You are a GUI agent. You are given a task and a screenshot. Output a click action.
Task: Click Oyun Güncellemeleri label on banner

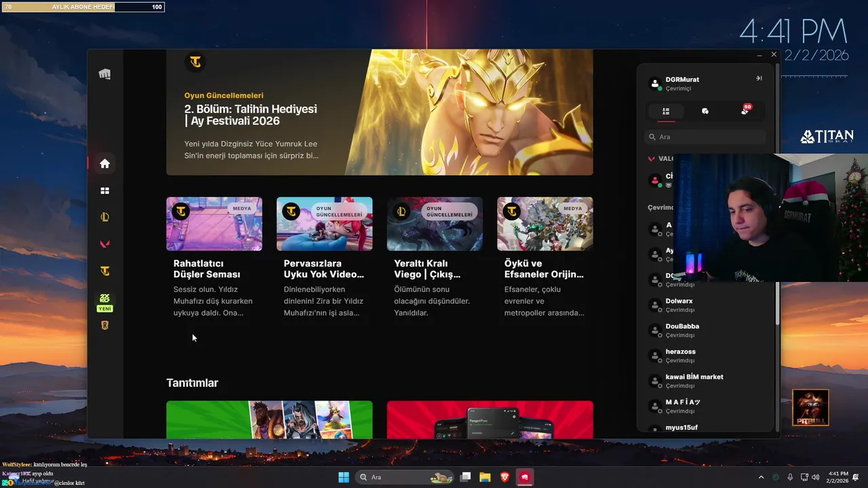(224, 96)
